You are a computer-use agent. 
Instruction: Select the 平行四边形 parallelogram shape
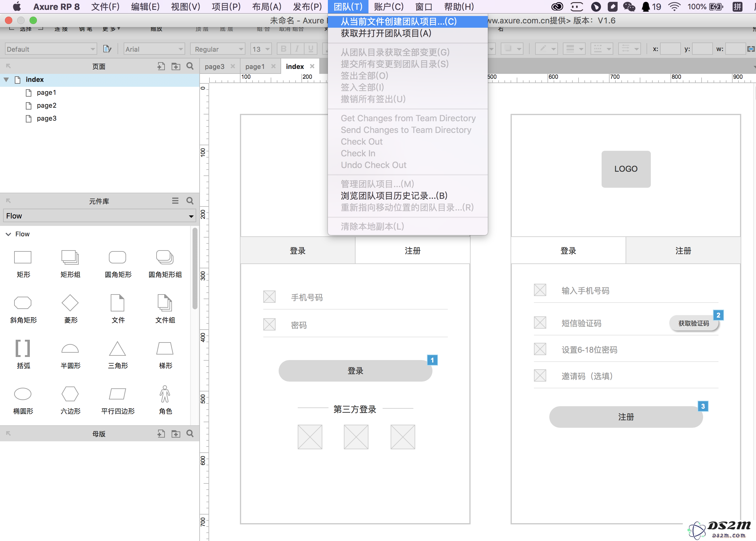[x=117, y=394]
